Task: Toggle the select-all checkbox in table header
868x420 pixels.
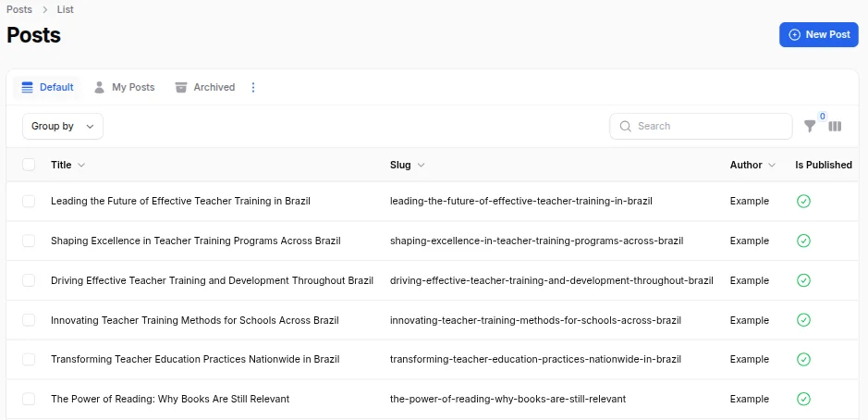Action: click(29, 165)
